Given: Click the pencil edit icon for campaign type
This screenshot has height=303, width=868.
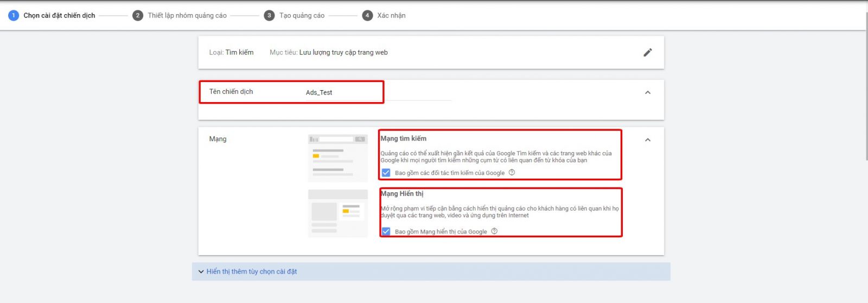Looking at the screenshot, I should [x=647, y=53].
